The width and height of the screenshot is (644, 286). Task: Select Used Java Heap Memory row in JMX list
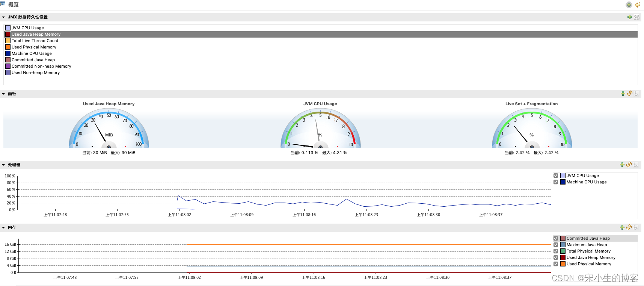click(321, 34)
